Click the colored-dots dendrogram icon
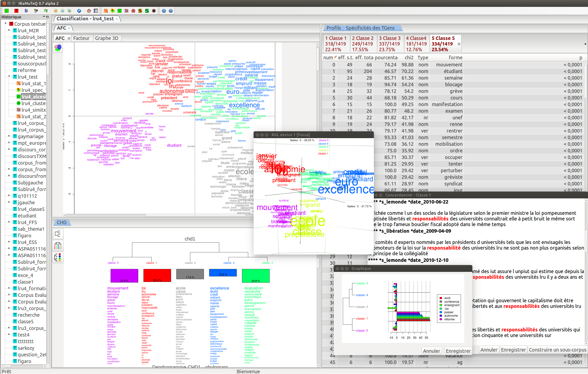The height and width of the screenshot is (374, 588). (58, 257)
